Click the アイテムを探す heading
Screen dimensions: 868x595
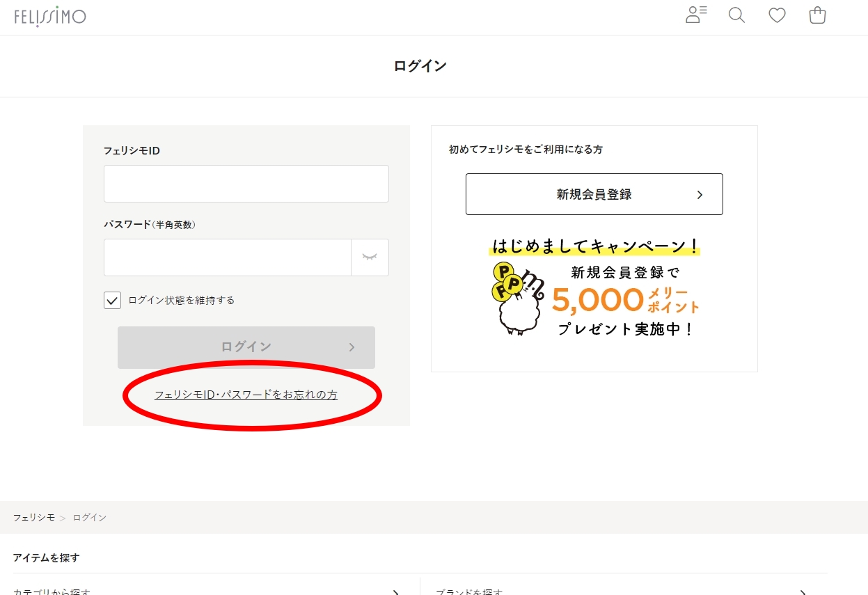tap(47, 557)
